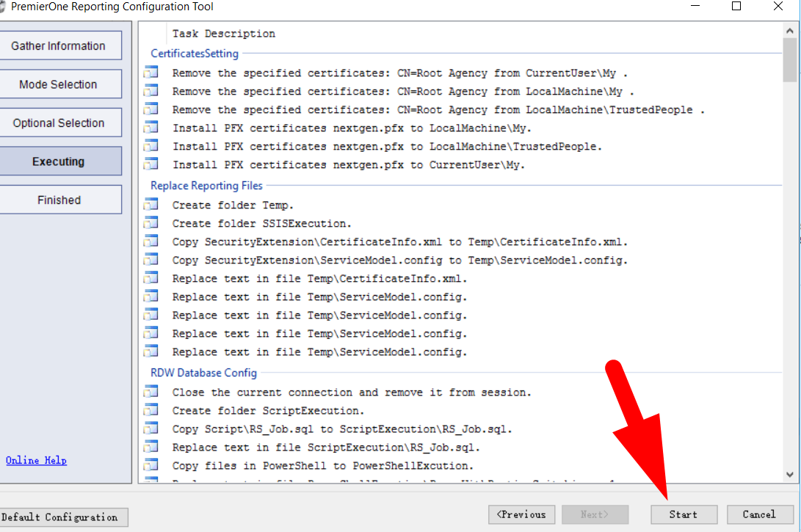Select row Copy Script\RS_Job.sql to ScriptExecution
Image resolution: width=801 pixels, height=532 pixels.
[462, 429]
